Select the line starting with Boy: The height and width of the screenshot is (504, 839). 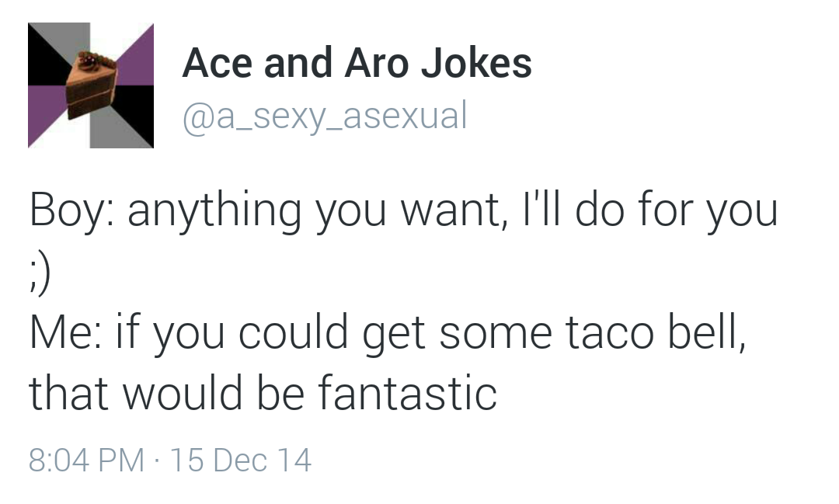(x=403, y=211)
